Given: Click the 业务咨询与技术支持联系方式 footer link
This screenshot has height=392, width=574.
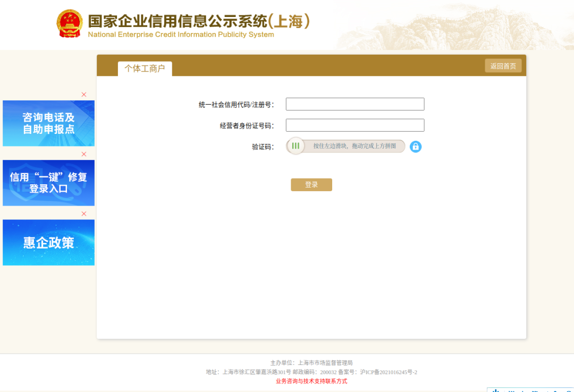Looking at the screenshot, I should [311, 381].
